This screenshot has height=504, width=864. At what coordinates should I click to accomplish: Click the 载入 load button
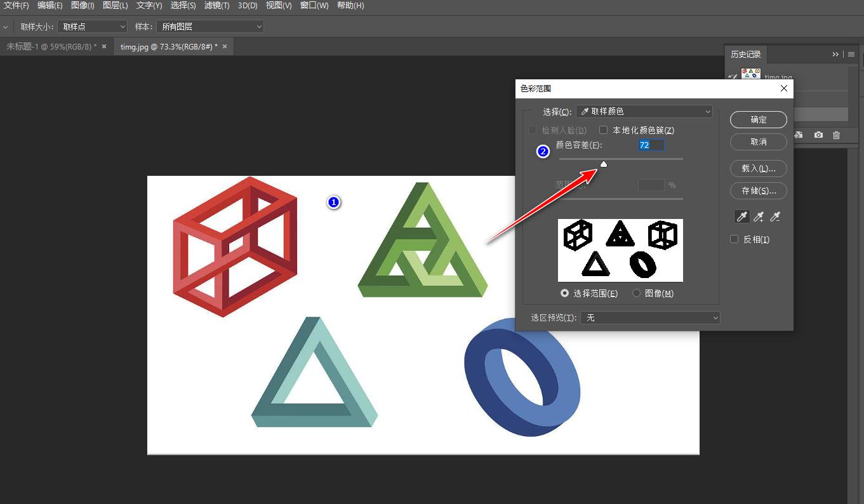click(759, 168)
